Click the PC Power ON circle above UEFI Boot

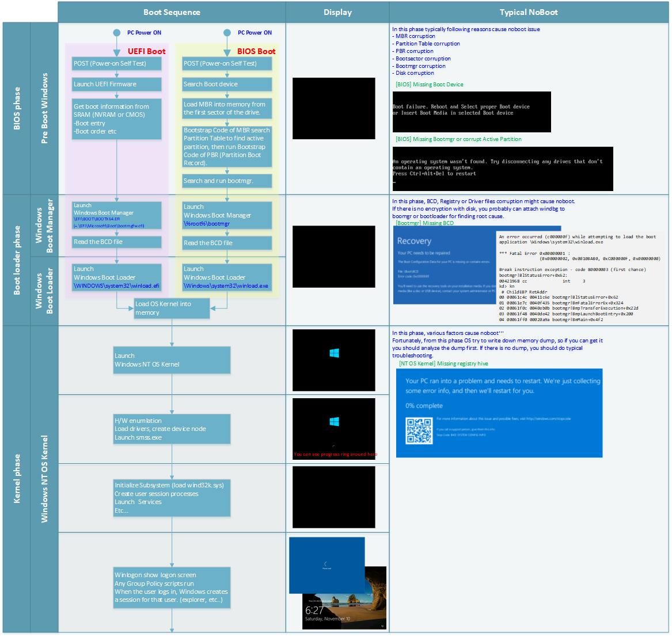(116, 33)
